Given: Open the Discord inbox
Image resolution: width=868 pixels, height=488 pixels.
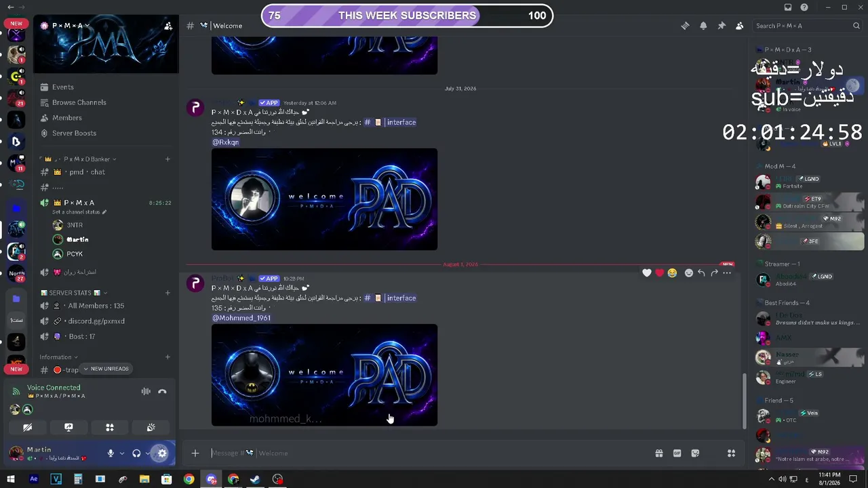Looking at the screenshot, I should pos(788,7).
